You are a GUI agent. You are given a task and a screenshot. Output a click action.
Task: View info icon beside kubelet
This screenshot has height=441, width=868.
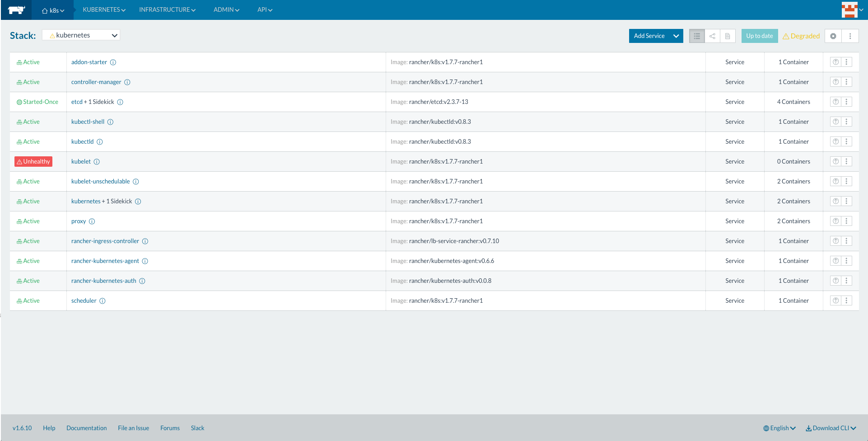pyautogui.click(x=97, y=162)
